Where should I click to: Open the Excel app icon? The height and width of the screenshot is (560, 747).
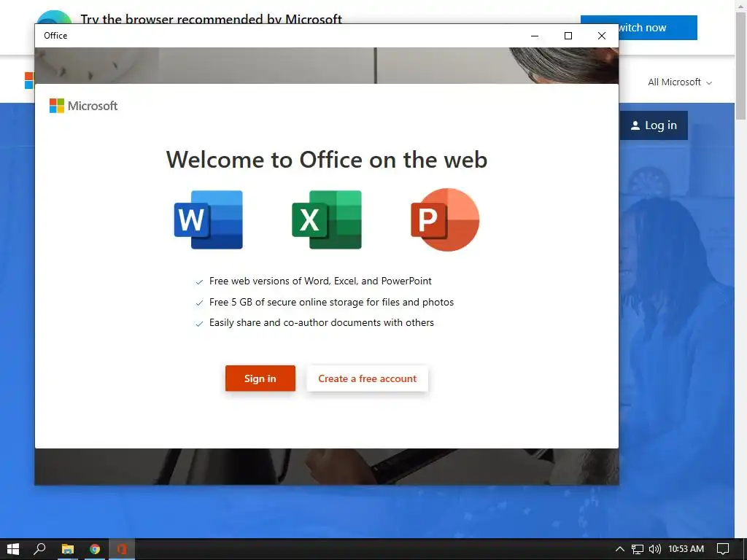tap(327, 219)
